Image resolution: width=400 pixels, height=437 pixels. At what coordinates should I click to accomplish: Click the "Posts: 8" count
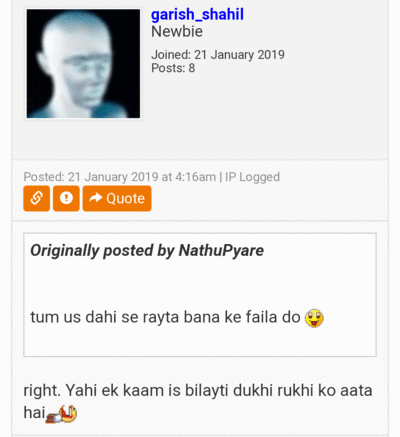click(173, 68)
